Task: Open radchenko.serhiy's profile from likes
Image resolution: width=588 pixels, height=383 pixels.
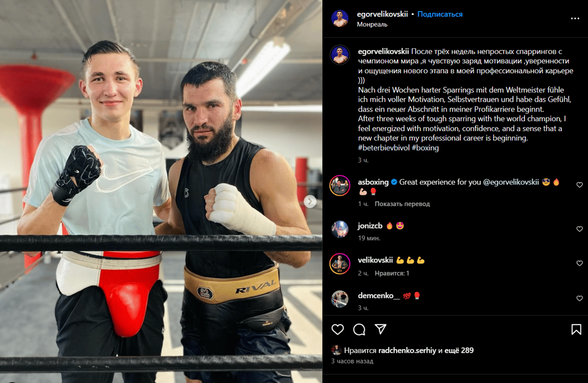Action: pyautogui.click(x=407, y=351)
